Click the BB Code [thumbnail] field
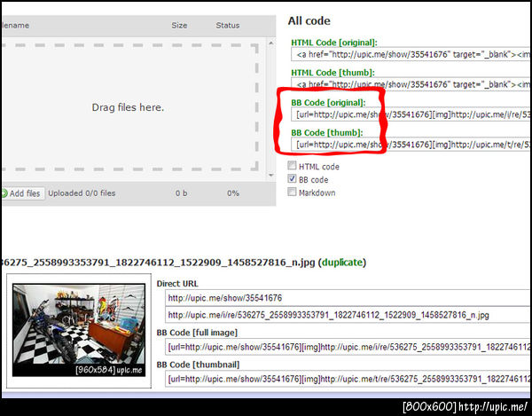Screen dimensions: 532x416 click(x=348, y=379)
